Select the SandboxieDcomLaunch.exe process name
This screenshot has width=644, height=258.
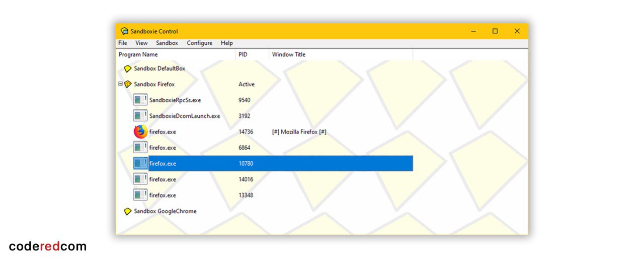point(185,116)
